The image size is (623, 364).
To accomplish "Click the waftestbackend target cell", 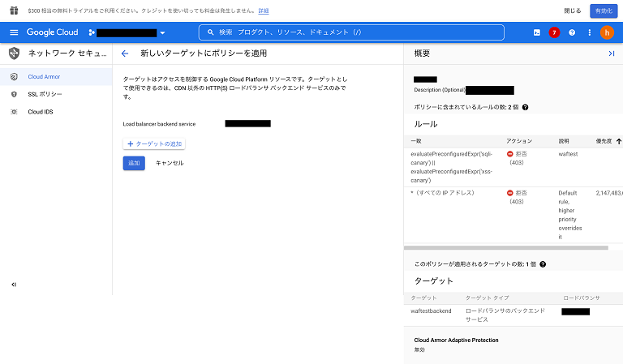I will click(x=431, y=310).
